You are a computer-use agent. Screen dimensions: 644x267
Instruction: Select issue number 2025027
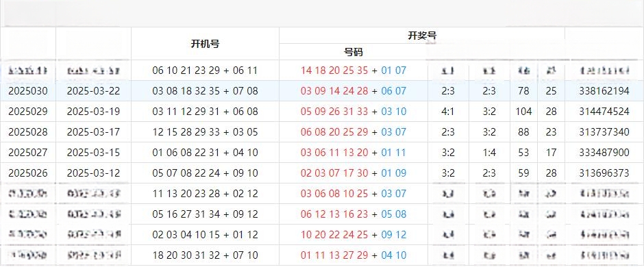tap(28, 153)
